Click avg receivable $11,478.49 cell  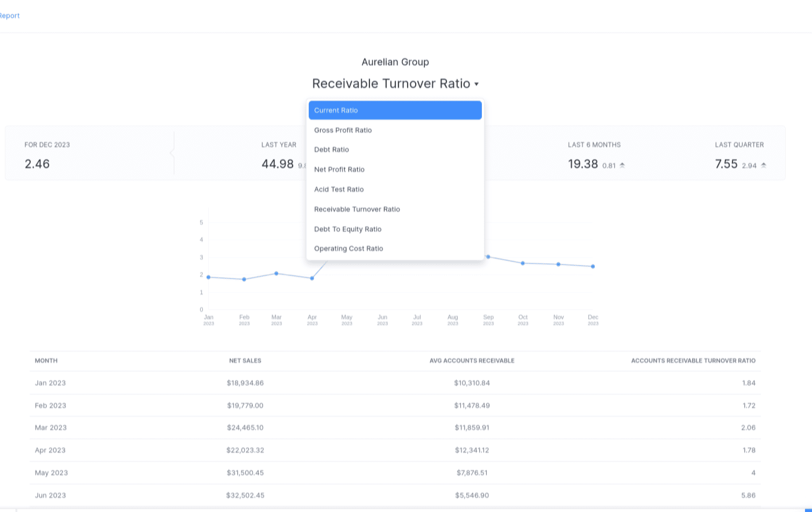pos(472,406)
